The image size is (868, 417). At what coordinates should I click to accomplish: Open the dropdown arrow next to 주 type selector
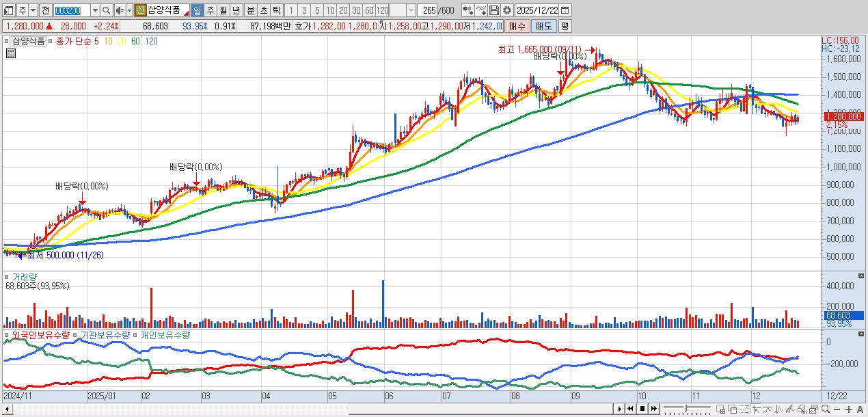coord(33,10)
